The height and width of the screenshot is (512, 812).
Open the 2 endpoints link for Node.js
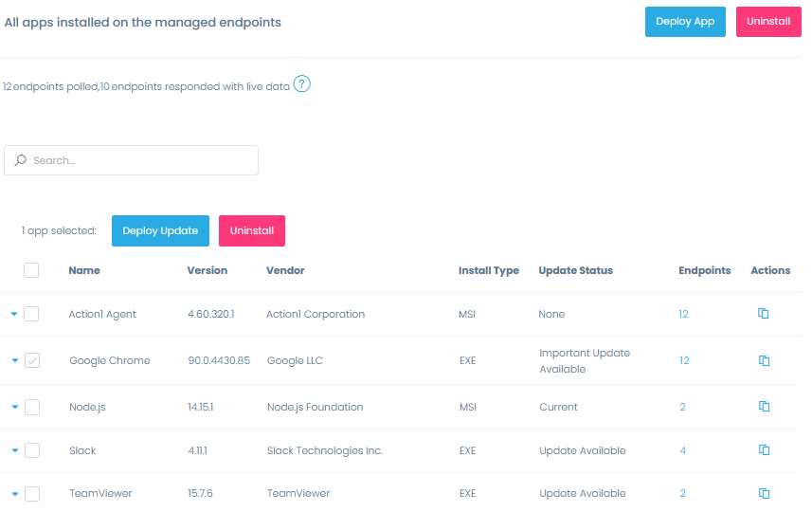click(682, 408)
